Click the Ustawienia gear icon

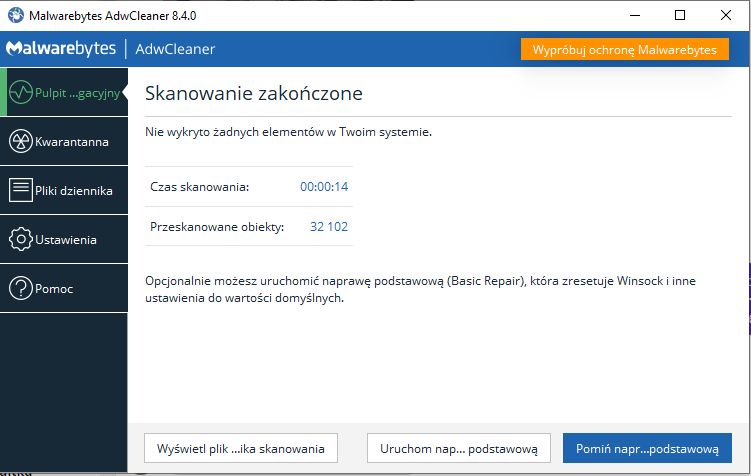(x=20, y=240)
